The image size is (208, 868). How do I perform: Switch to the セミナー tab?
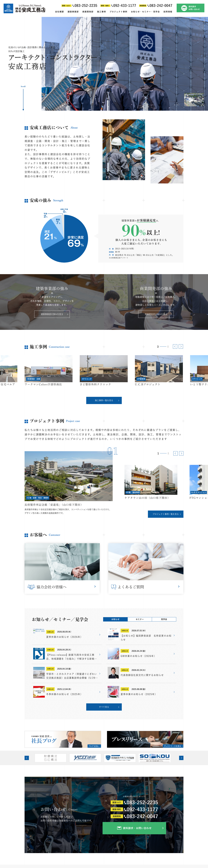tap(140, 619)
